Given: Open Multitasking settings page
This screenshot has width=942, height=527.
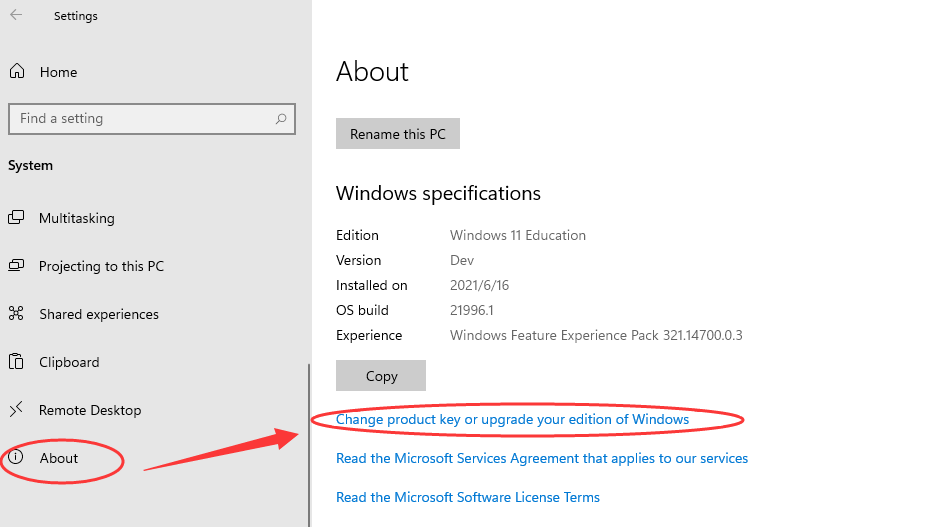Looking at the screenshot, I should point(77,218).
